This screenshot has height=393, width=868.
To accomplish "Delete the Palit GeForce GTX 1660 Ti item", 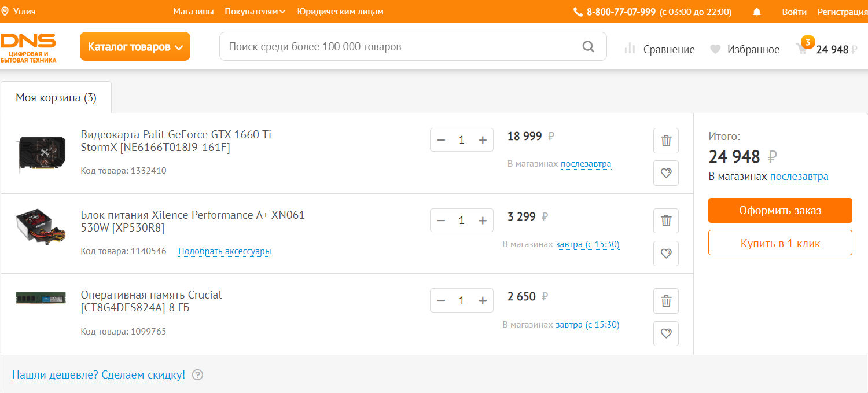I will (666, 141).
